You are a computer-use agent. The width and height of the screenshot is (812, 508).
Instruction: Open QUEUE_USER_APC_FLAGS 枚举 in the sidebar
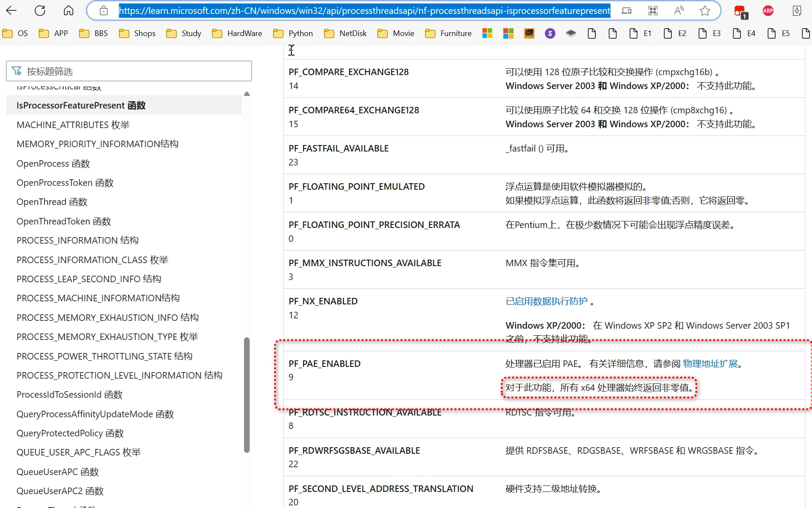tap(79, 452)
